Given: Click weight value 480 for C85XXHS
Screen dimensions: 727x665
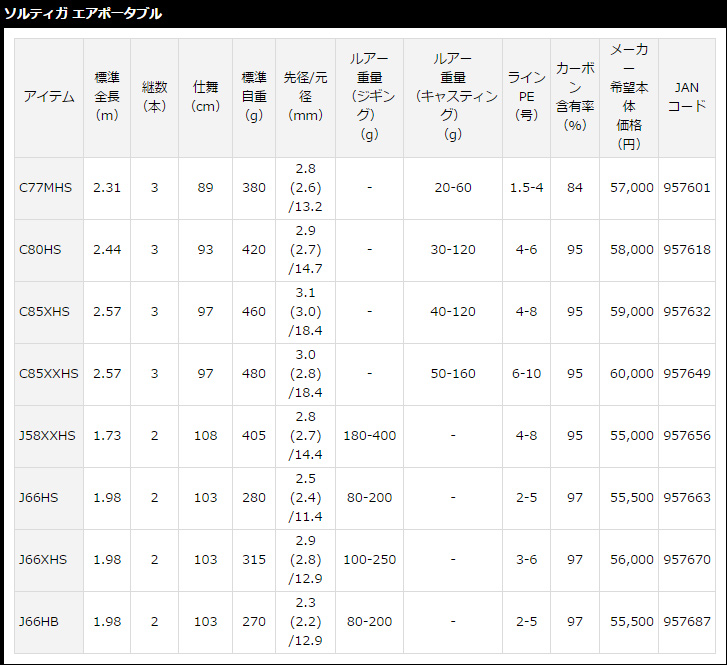Looking at the screenshot, I should click(x=254, y=374).
